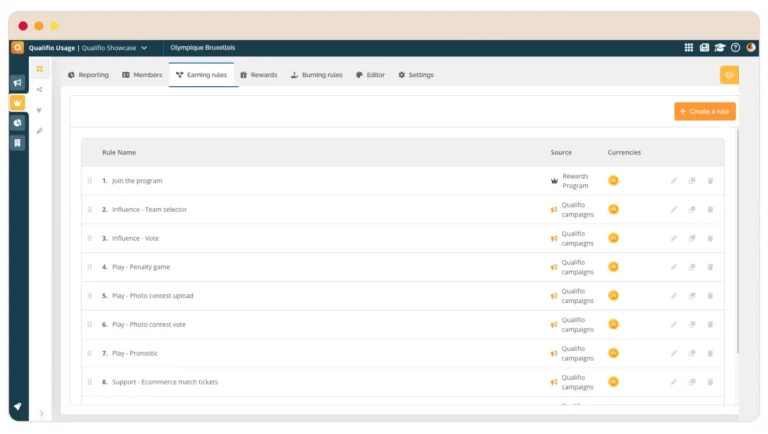The image size is (768, 434).
Task: Switch to the Rewards tab
Action: point(259,75)
